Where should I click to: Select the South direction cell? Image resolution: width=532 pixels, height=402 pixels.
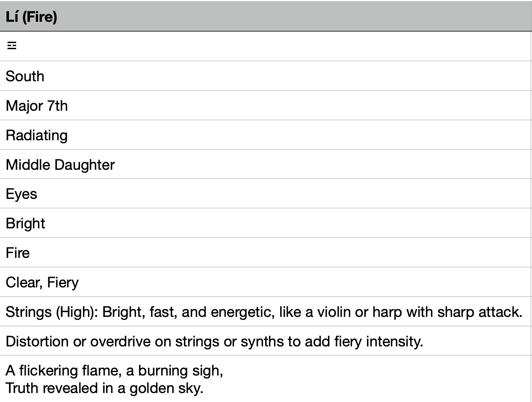click(25, 76)
